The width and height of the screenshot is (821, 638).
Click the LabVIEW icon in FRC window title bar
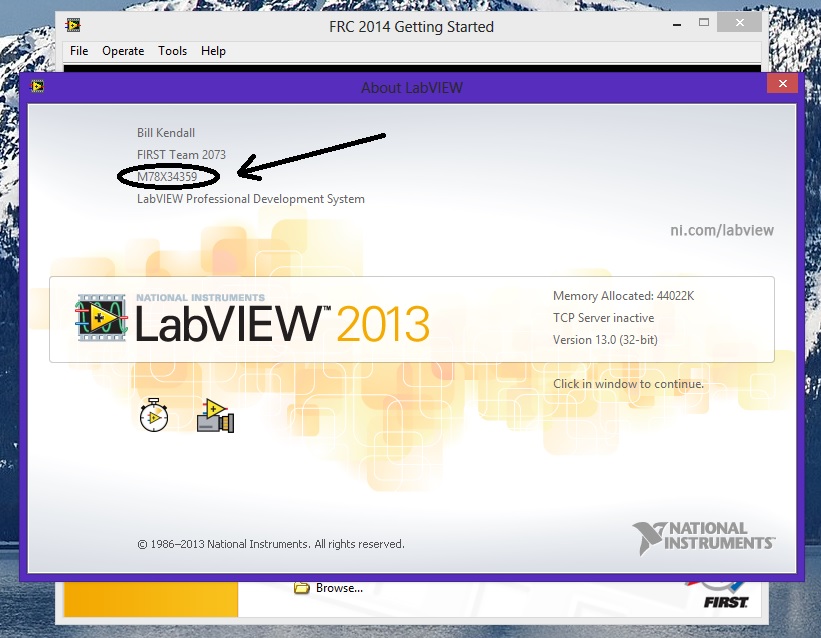73,25
